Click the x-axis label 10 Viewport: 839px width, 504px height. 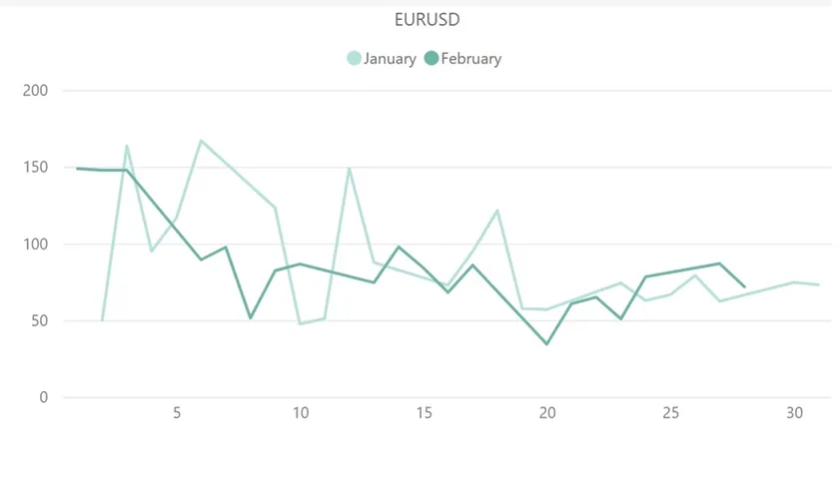[x=300, y=413]
